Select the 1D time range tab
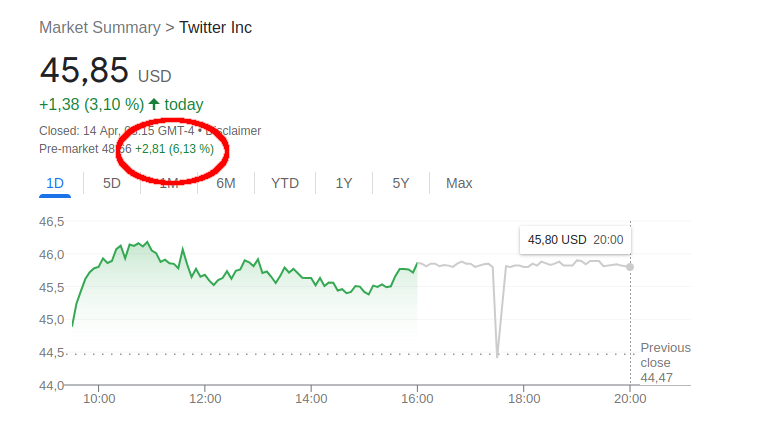 click(x=55, y=183)
